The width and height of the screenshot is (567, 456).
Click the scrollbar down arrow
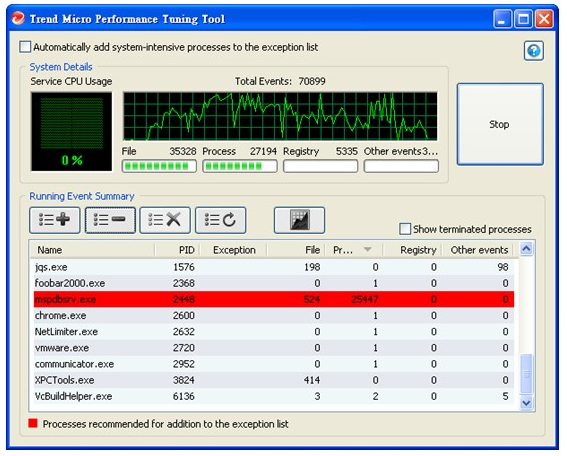(x=526, y=402)
